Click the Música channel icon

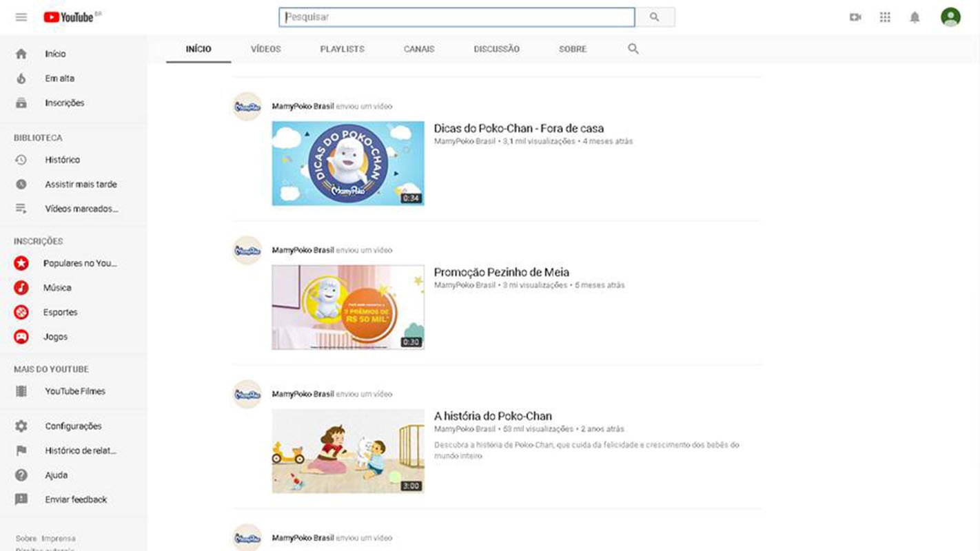click(21, 288)
